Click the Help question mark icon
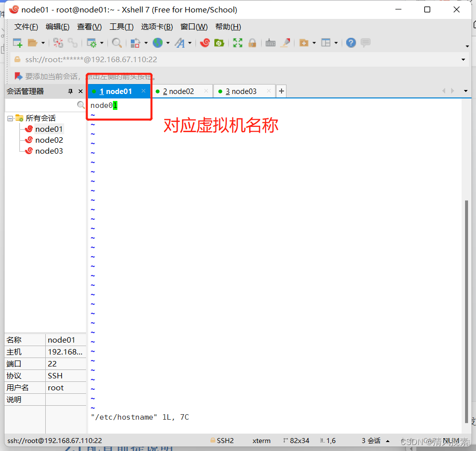 (x=351, y=43)
